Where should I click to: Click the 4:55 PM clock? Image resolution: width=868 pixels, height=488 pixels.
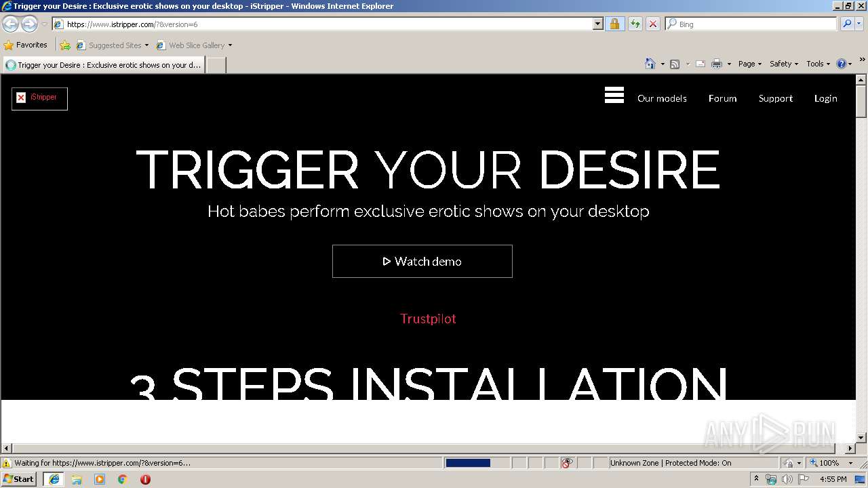coord(833,479)
